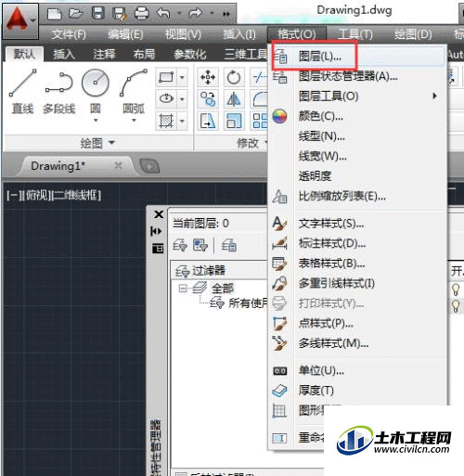Open the AutoCAD application menu logo
Screen dimensions: 464x476
(20, 20)
